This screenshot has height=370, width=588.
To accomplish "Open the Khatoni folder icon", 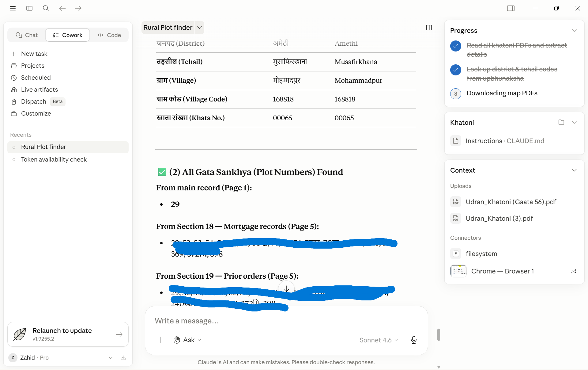I will (561, 122).
